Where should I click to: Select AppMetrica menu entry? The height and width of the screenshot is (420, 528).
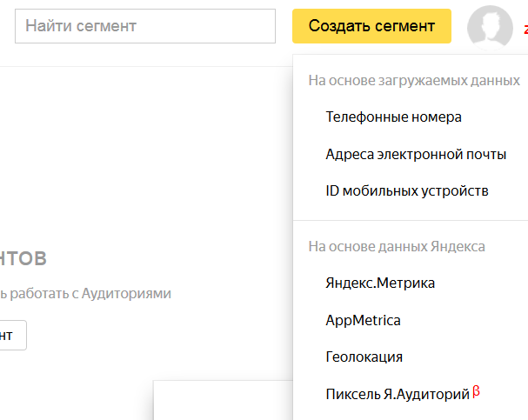tap(363, 320)
